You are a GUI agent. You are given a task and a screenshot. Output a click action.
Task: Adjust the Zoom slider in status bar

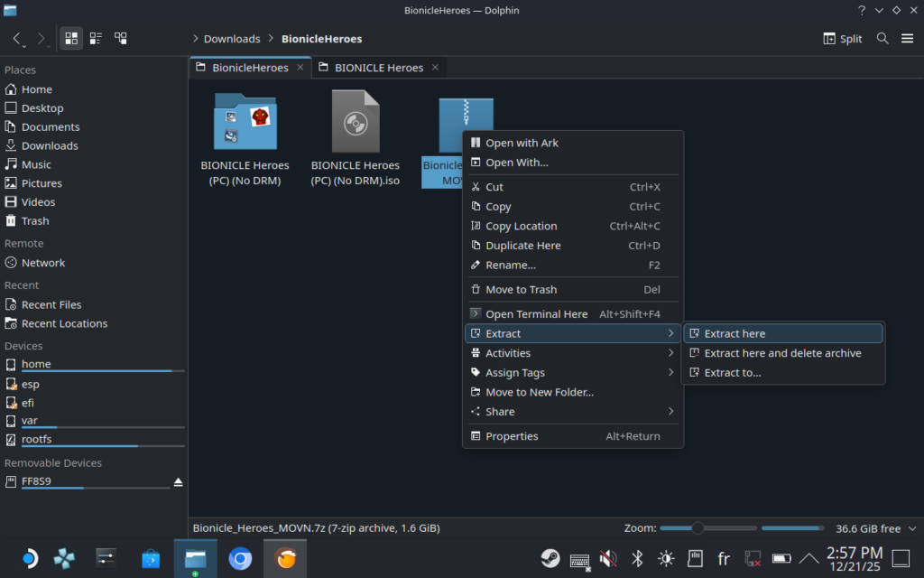click(697, 528)
